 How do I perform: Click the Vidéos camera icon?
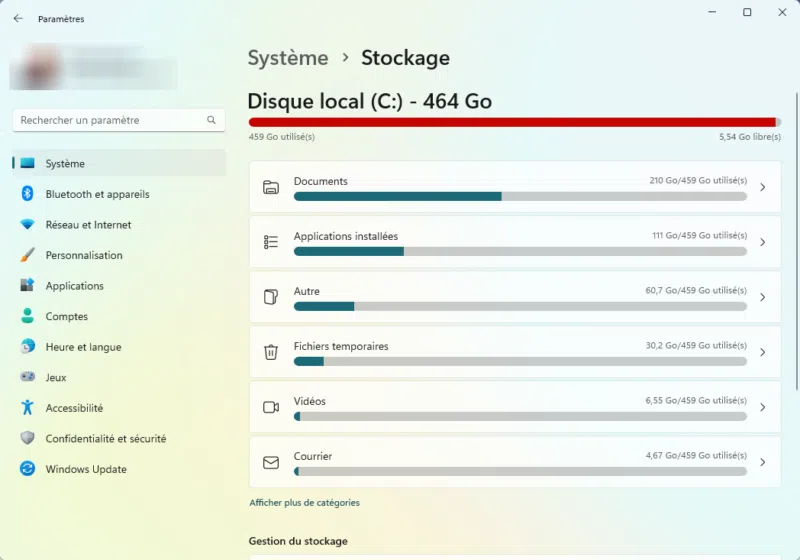coord(270,407)
